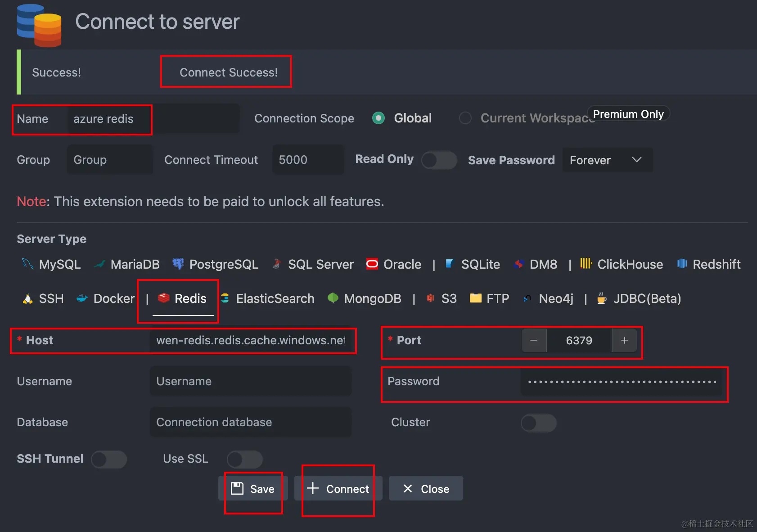Select the SQLite icon
The width and height of the screenshot is (757, 532).
(449, 264)
